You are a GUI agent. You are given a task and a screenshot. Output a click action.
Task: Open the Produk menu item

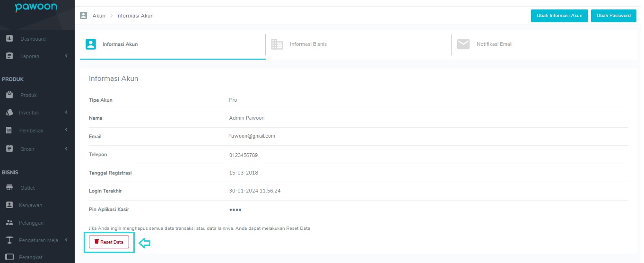point(28,95)
